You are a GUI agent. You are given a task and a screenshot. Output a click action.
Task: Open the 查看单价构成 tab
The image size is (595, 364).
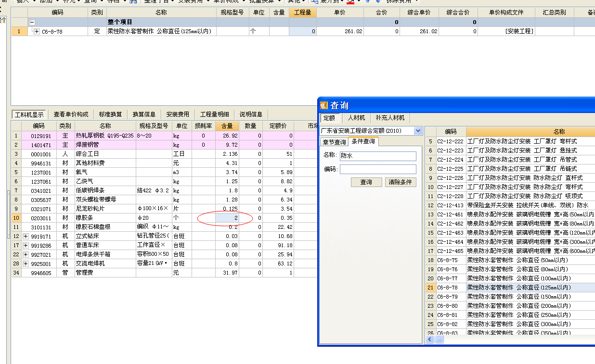pyautogui.click(x=71, y=114)
